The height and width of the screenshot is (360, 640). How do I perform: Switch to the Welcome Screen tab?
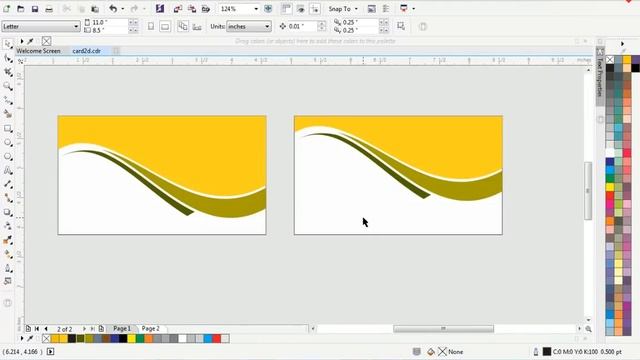coord(38,51)
